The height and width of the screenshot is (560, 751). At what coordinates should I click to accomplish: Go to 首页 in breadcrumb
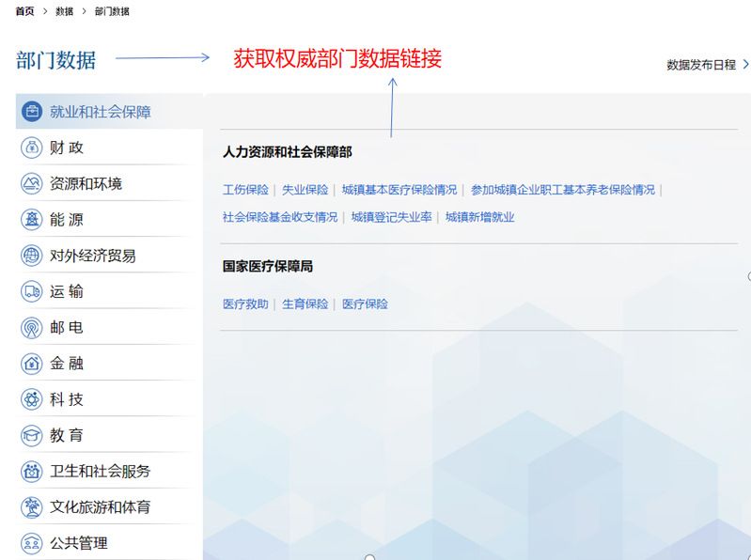coord(25,11)
